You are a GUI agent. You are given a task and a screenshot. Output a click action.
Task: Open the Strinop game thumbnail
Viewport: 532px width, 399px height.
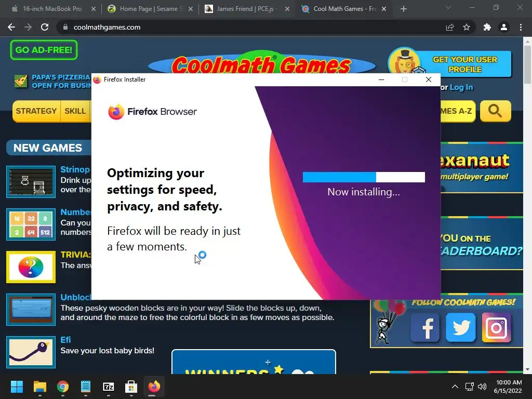click(31, 181)
